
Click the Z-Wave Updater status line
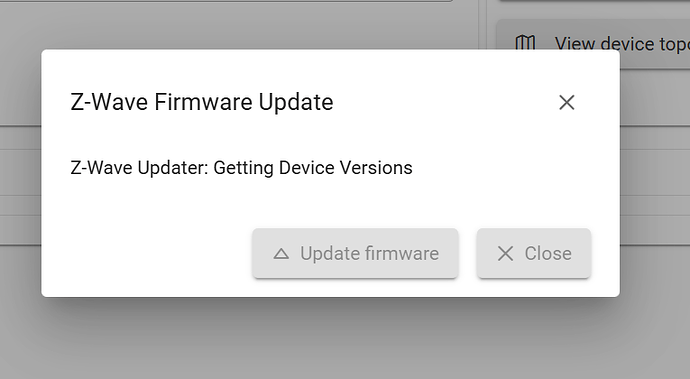(242, 168)
